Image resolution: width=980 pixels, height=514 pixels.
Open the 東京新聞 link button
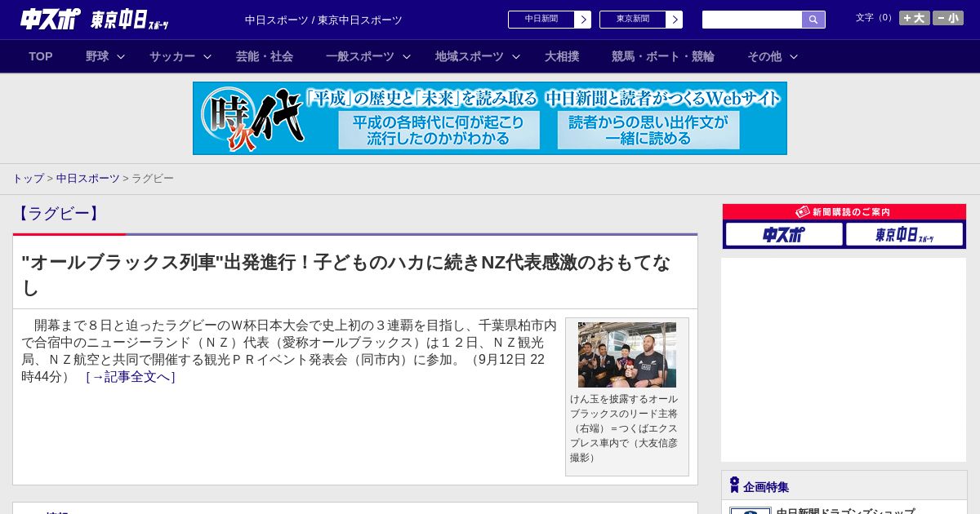click(x=633, y=20)
